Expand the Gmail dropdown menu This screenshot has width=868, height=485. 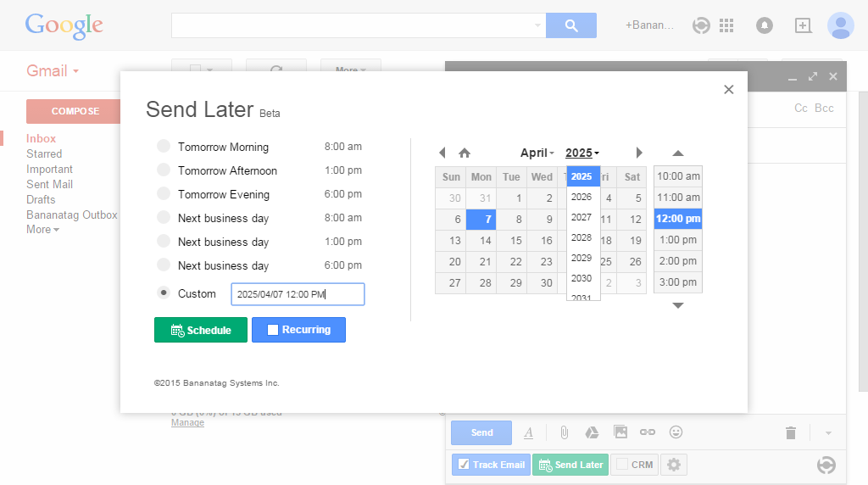pos(53,71)
